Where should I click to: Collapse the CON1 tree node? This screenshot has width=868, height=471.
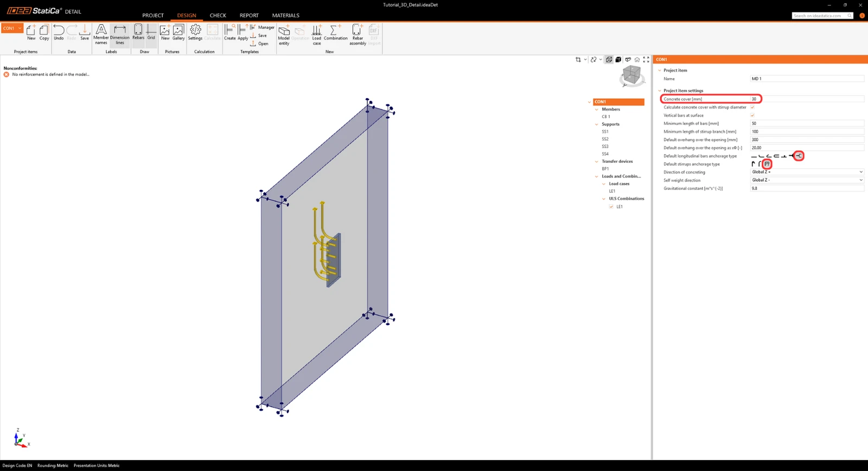coord(590,102)
